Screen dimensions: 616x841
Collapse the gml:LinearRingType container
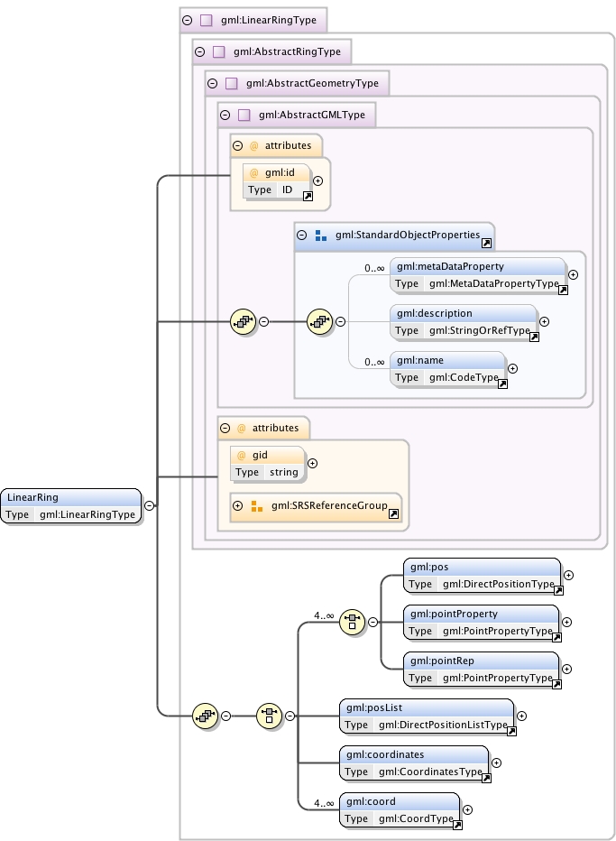187,21
